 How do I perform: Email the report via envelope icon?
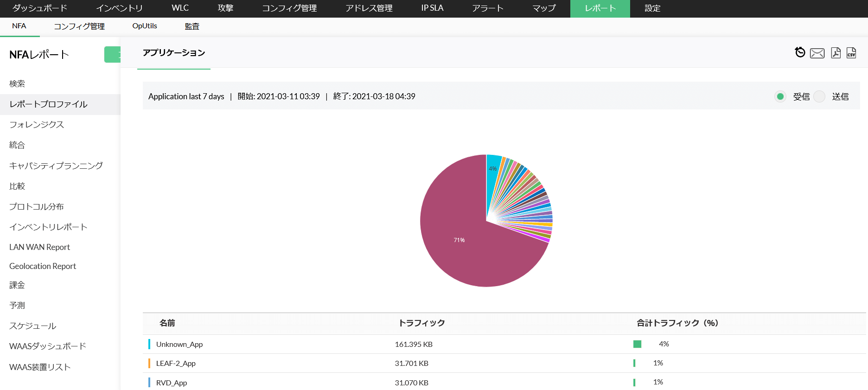coord(817,53)
